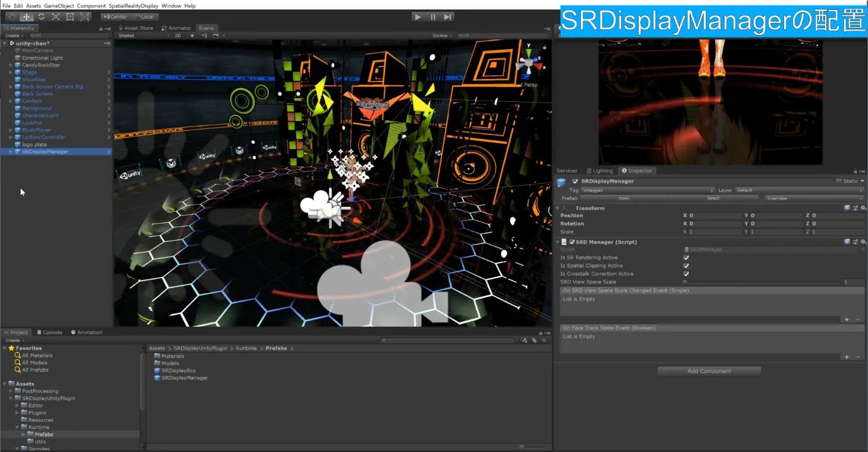Uncheck Is SR Rendering Active
868x452 pixels.
click(x=686, y=258)
